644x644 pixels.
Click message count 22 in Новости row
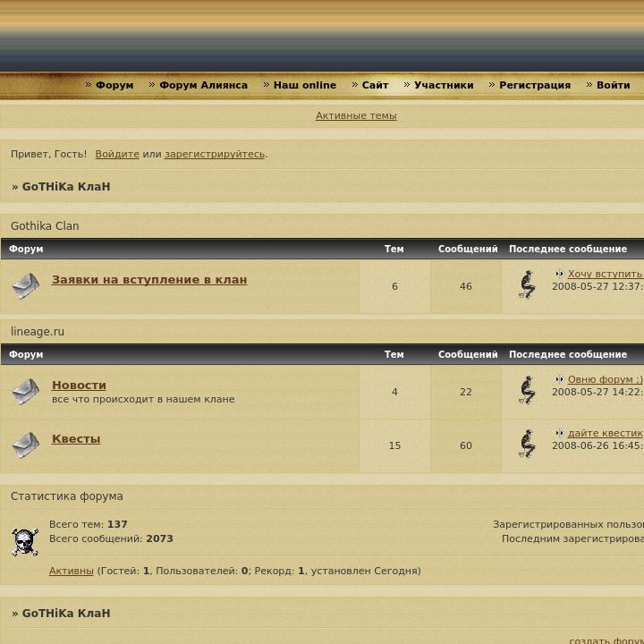pos(466,392)
